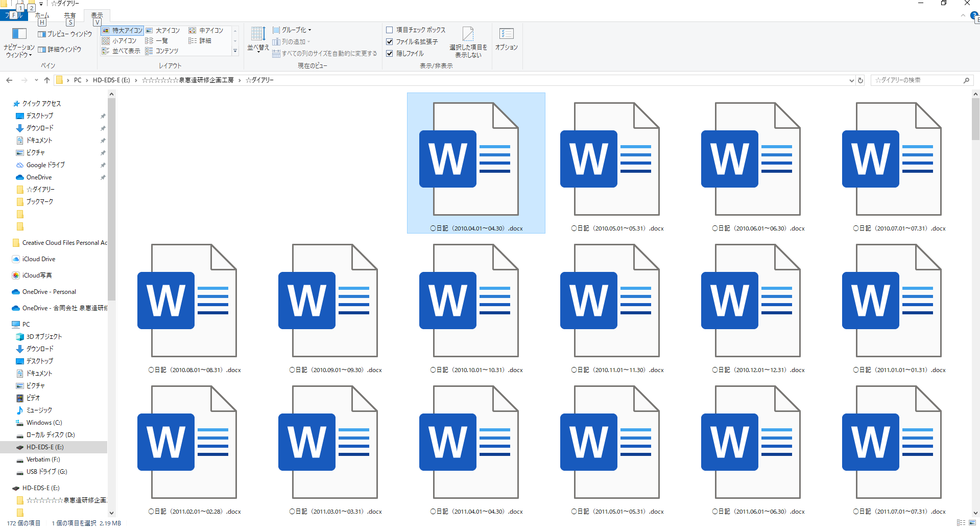Image resolution: width=980 pixels, height=529 pixels.
Task: Click Size all columns to fit
Action: 325,54
